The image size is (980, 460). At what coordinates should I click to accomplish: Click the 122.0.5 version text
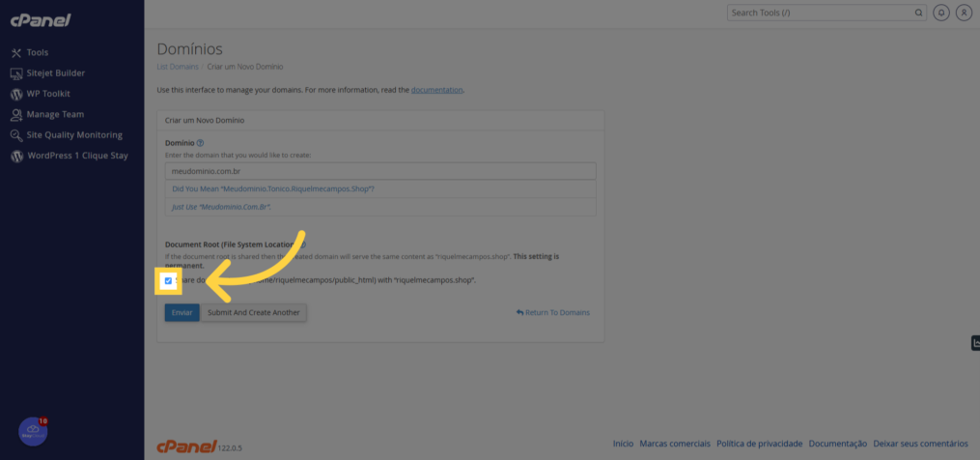[230, 448]
